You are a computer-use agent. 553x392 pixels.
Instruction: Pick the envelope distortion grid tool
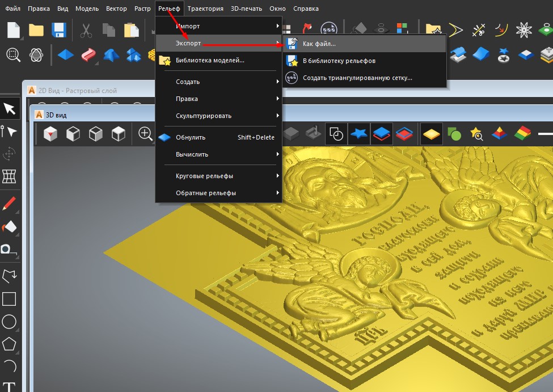click(x=9, y=176)
